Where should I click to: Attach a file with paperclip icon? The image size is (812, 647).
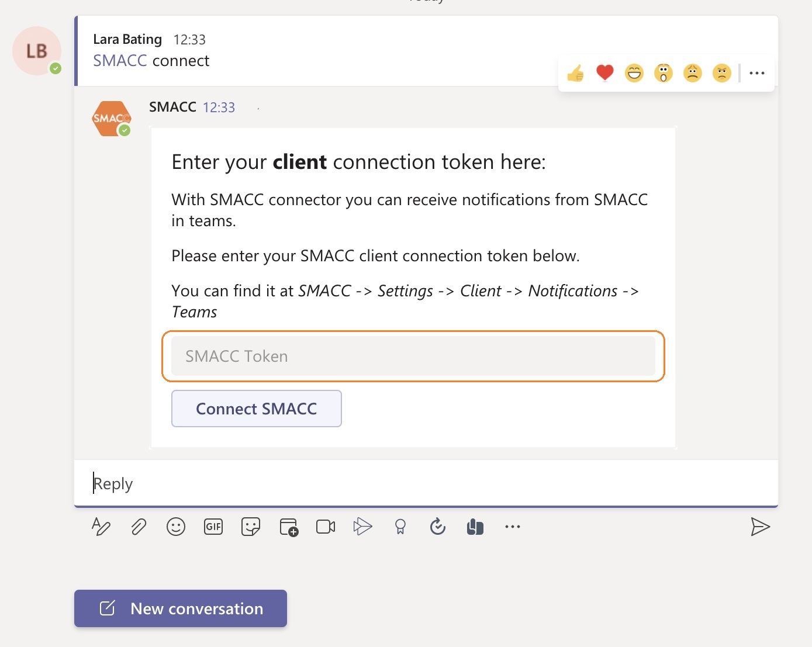coord(139,527)
